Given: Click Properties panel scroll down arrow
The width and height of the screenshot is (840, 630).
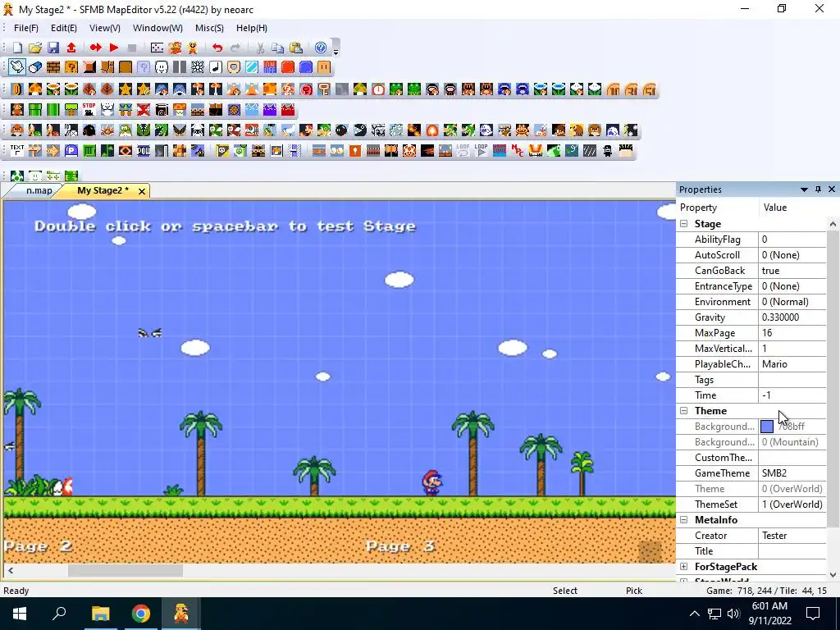Looking at the screenshot, I should (x=833, y=575).
